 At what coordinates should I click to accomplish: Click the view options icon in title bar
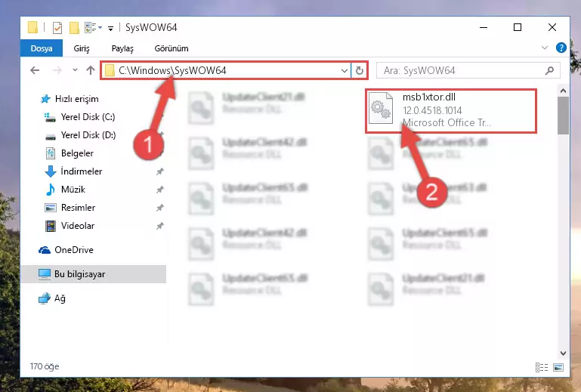[92, 27]
